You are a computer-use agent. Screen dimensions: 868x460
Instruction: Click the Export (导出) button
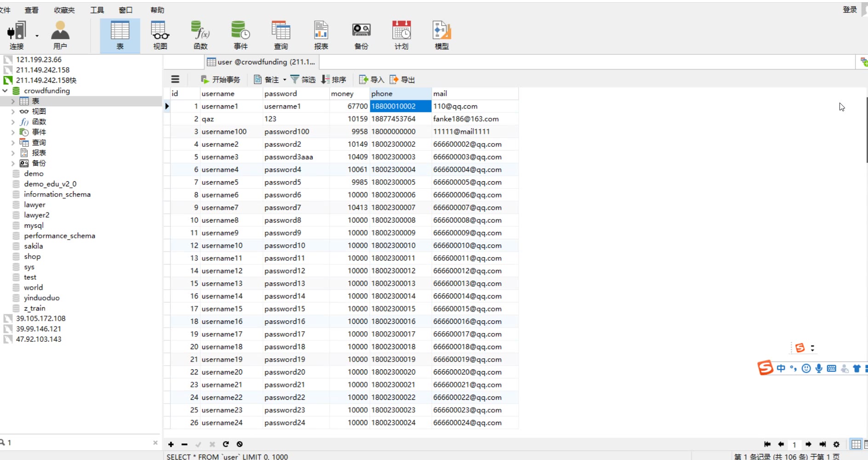pyautogui.click(x=402, y=80)
